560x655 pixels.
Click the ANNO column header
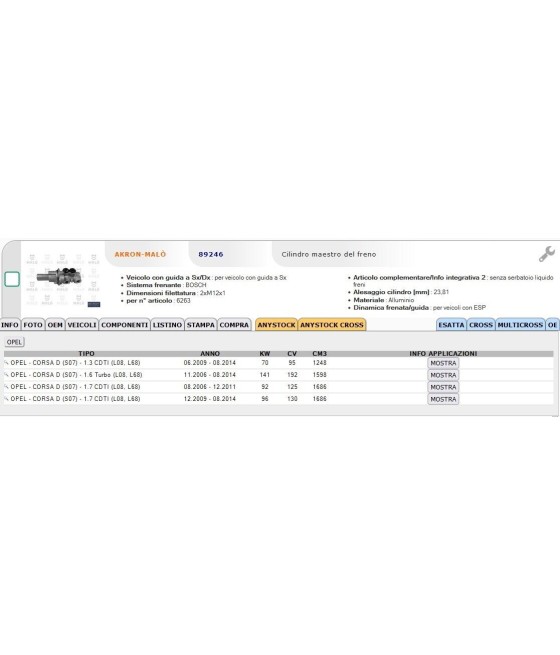click(x=210, y=353)
